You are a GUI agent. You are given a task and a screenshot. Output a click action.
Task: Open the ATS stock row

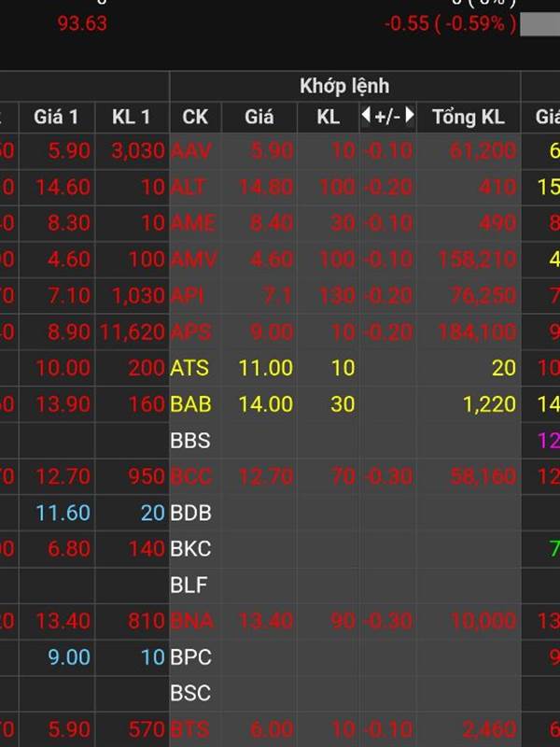189,368
